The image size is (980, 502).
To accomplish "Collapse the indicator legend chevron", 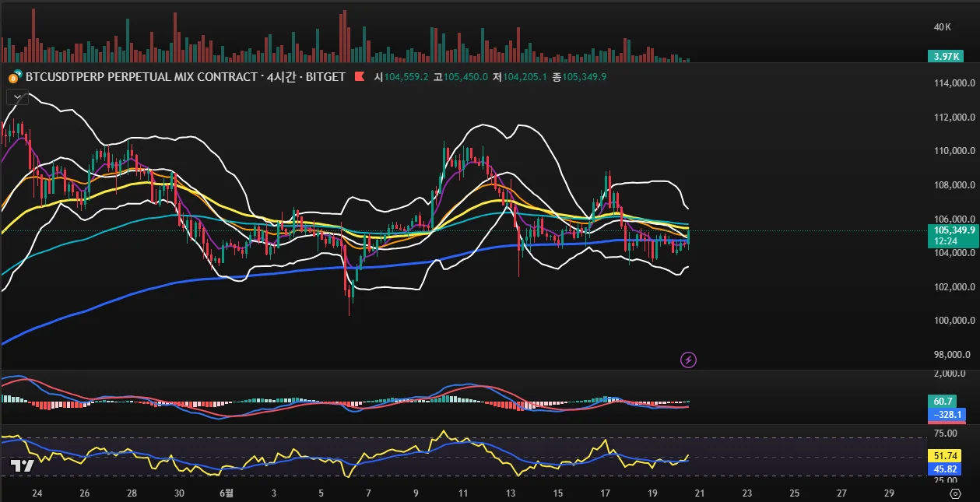I will point(17,97).
